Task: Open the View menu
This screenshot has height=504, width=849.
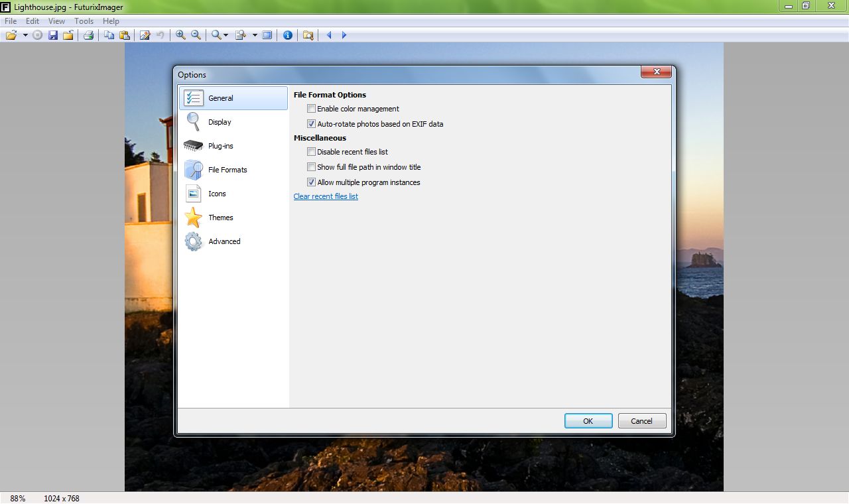Action: coord(56,21)
